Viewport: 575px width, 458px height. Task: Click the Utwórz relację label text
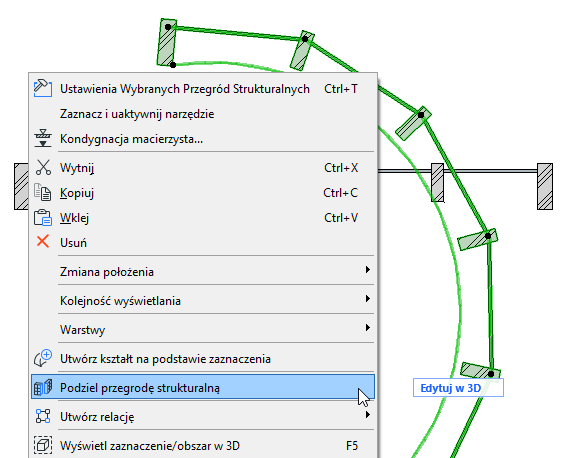click(x=97, y=417)
